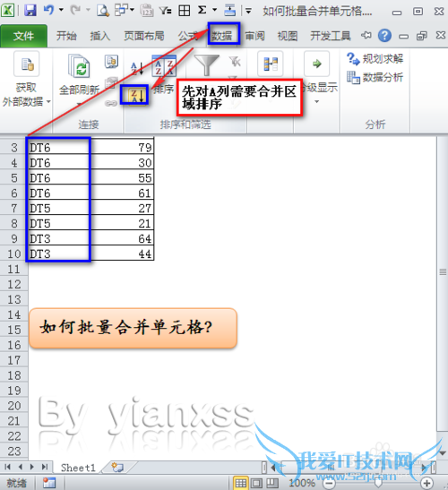448x490 pixels.
Task: Switch to Page Break Preview icon
Action: tap(272, 483)
